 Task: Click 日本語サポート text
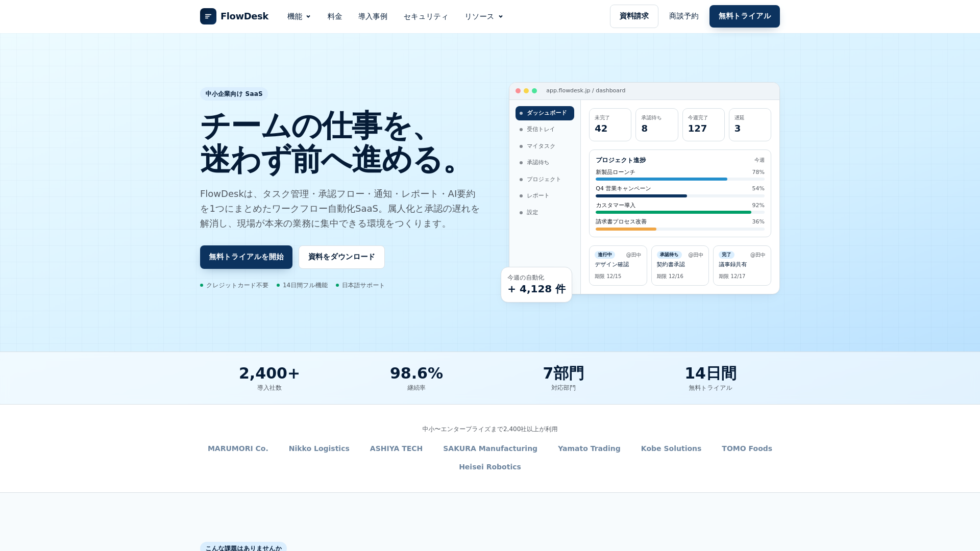click(x=363, y=286)
